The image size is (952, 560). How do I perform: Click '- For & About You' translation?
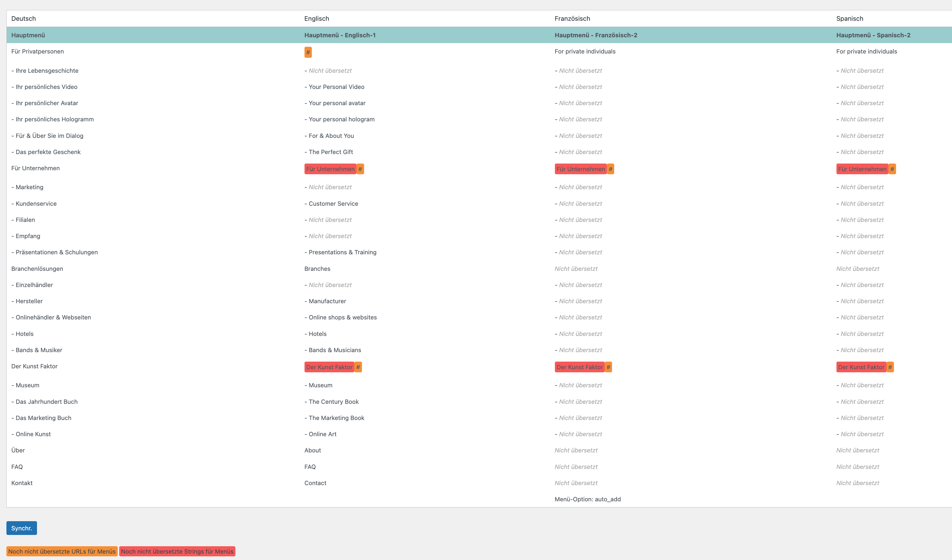point(329,135)
